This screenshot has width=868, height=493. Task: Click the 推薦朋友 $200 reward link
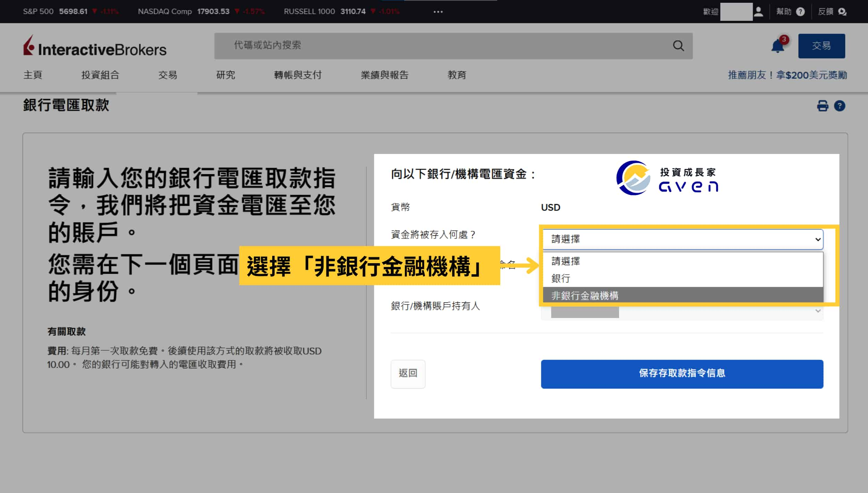coord(787,75)
